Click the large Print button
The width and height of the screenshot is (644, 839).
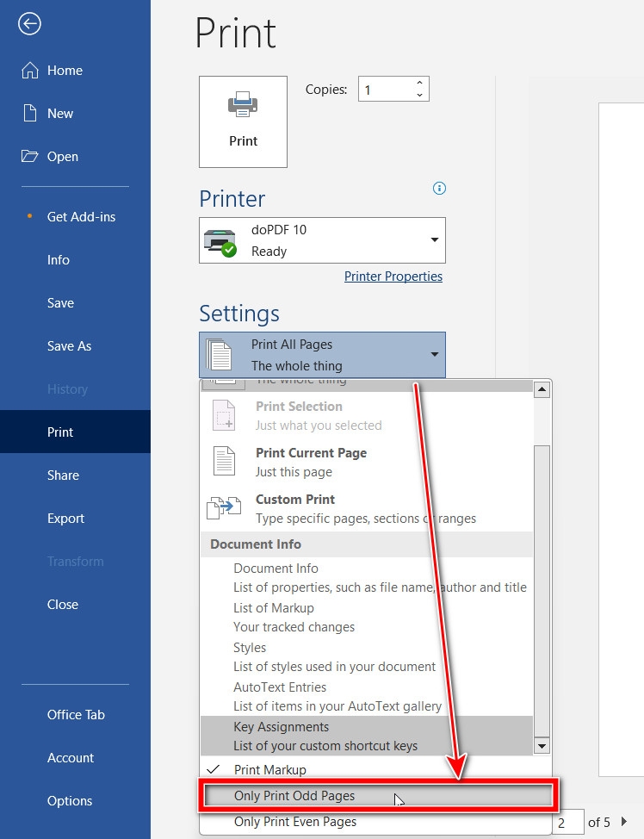pyautogui.click(x=243, y=121)
